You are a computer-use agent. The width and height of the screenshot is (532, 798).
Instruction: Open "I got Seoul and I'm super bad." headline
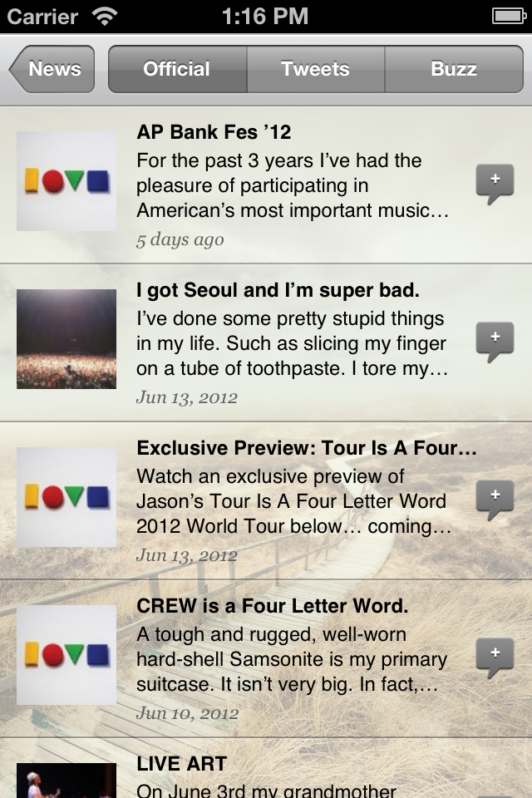[x=278, y=290]
